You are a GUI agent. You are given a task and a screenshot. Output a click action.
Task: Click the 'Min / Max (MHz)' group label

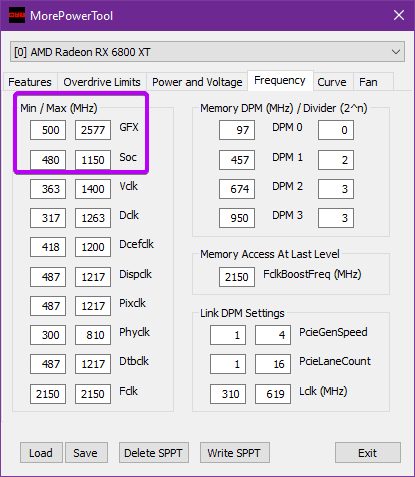tap(59, 108)
